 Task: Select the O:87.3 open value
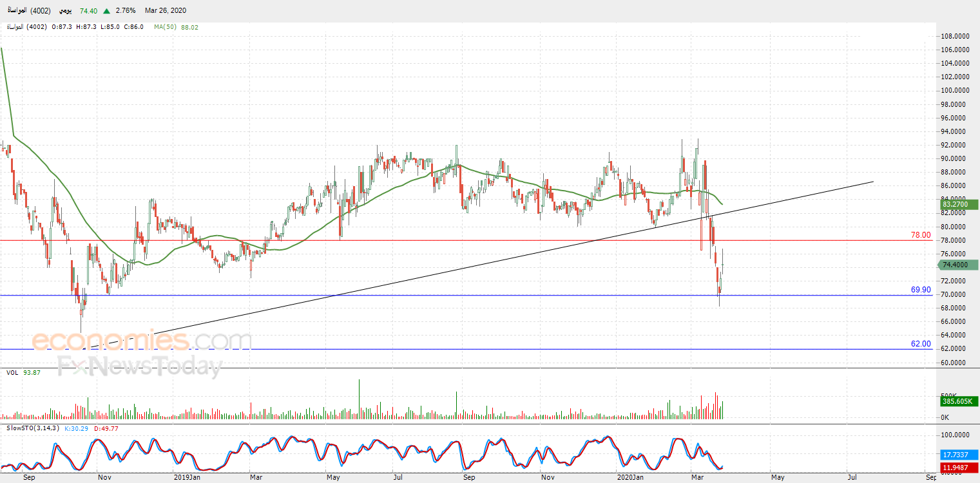point(62,27)
